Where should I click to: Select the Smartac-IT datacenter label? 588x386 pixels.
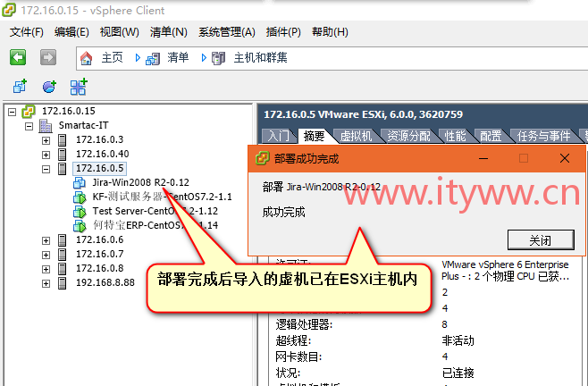pos(83,126)
